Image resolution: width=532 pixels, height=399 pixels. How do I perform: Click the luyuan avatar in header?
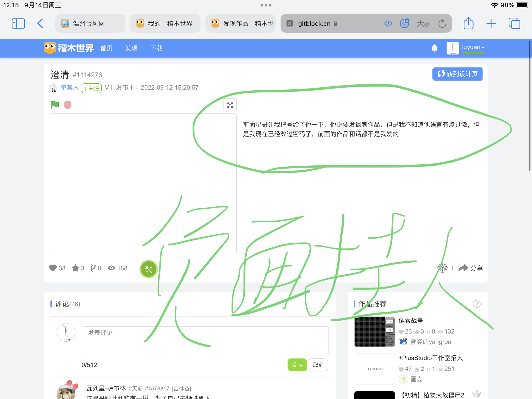[453, 48]
